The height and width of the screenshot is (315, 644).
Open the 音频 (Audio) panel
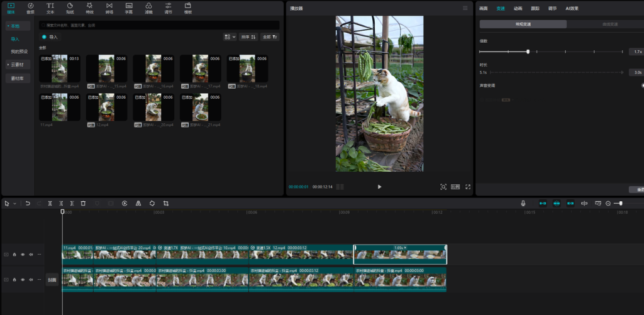(x=30, y=8)
